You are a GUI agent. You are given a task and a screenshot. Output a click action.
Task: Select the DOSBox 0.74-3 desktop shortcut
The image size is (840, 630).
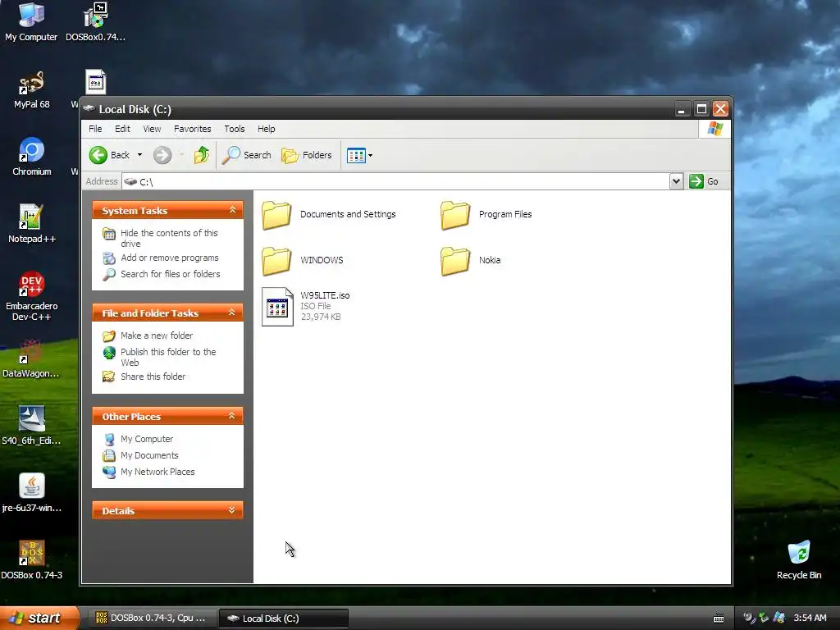[32, 560]
